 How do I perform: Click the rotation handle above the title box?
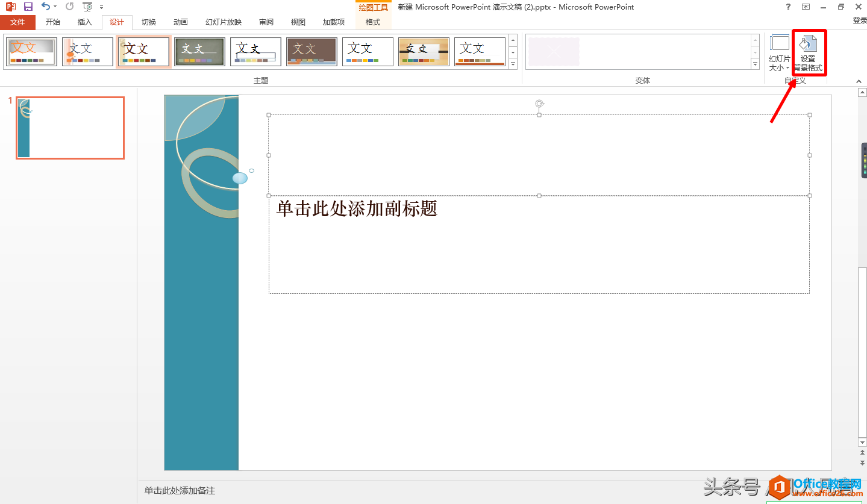[x=539, y=104]
